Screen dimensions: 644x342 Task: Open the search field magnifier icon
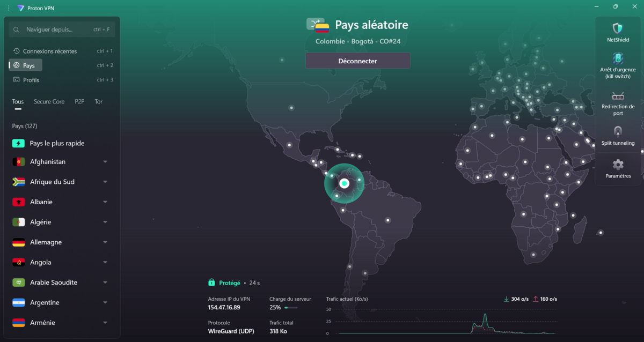(17, 29)
